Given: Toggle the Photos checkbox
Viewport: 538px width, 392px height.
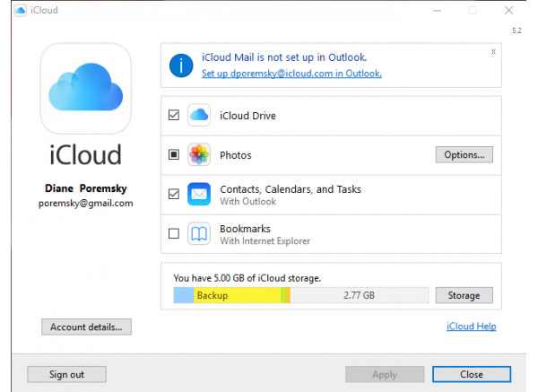Looking at the screenshot, I should pos(174,154).
